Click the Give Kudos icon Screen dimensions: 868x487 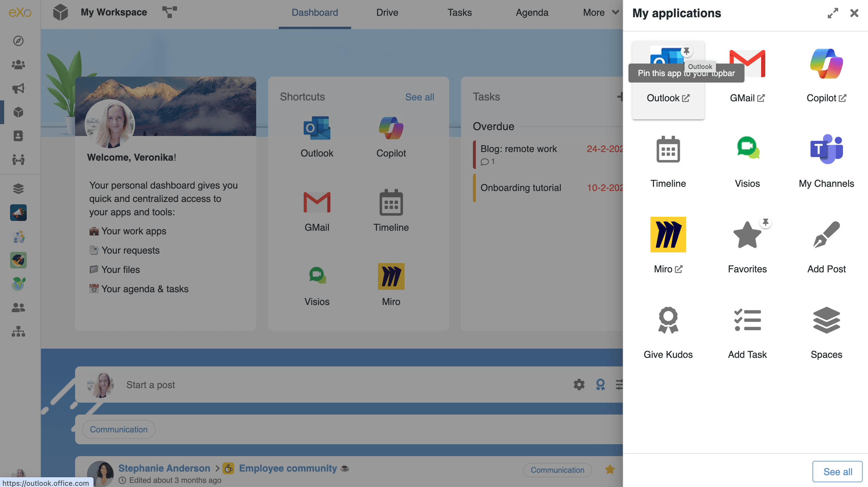point(668,320)
